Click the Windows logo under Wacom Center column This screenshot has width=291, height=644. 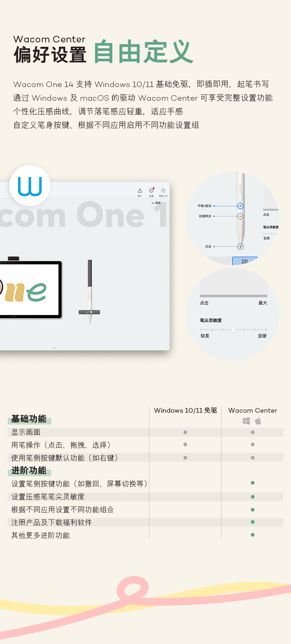click(246, 421)
